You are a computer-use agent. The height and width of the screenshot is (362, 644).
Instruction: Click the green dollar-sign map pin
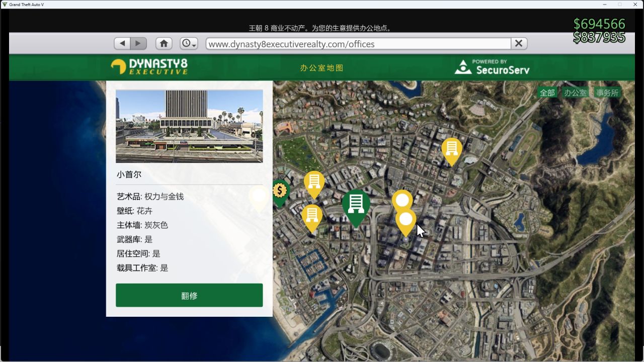click(x=280, y=193)
